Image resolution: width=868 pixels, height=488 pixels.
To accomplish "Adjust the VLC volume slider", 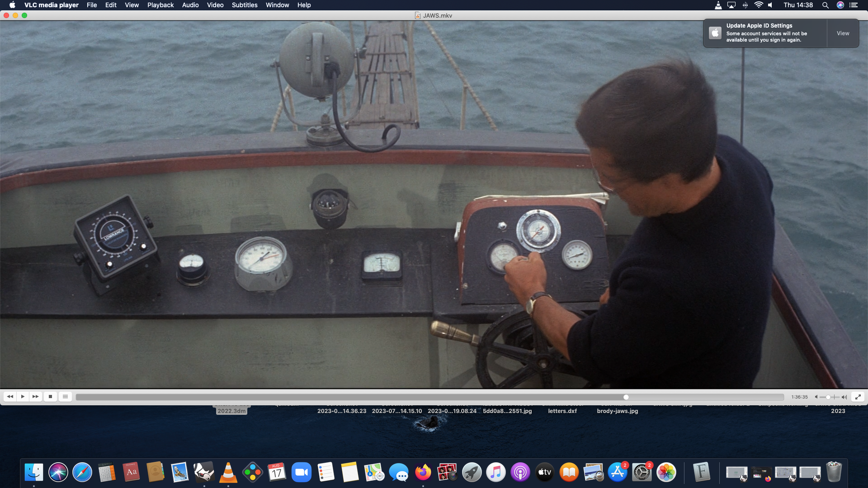I will point(830,397).
